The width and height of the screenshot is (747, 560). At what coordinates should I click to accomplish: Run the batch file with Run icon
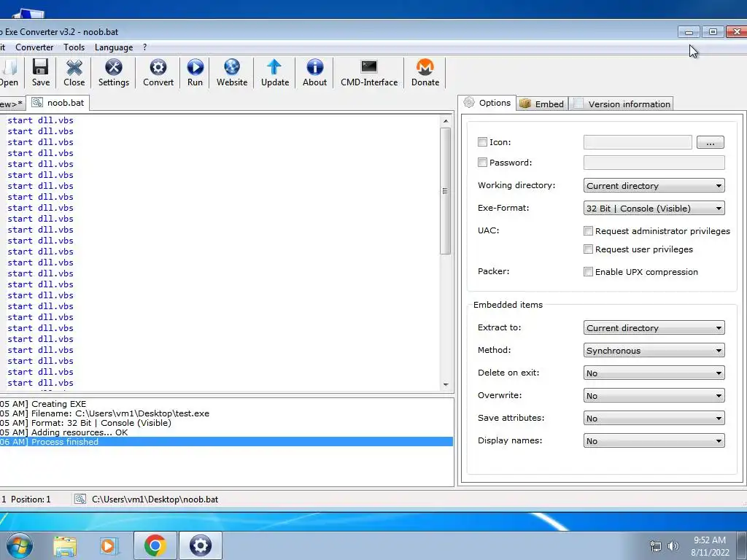(195, 73)
